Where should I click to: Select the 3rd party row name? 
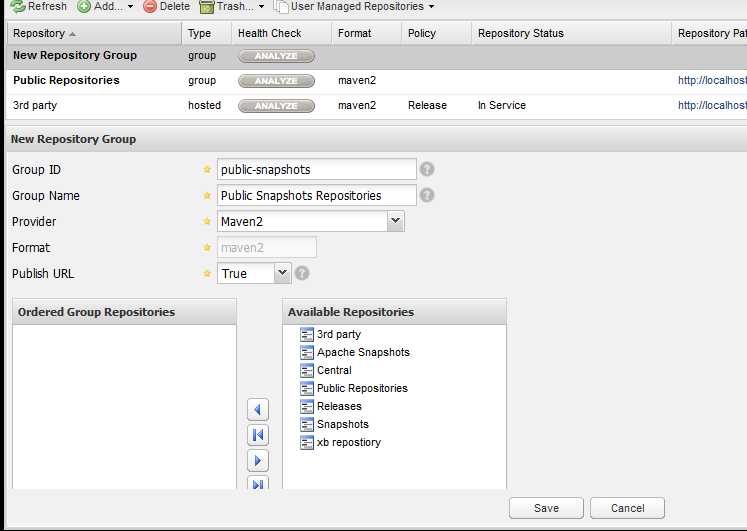click(35, 105)
